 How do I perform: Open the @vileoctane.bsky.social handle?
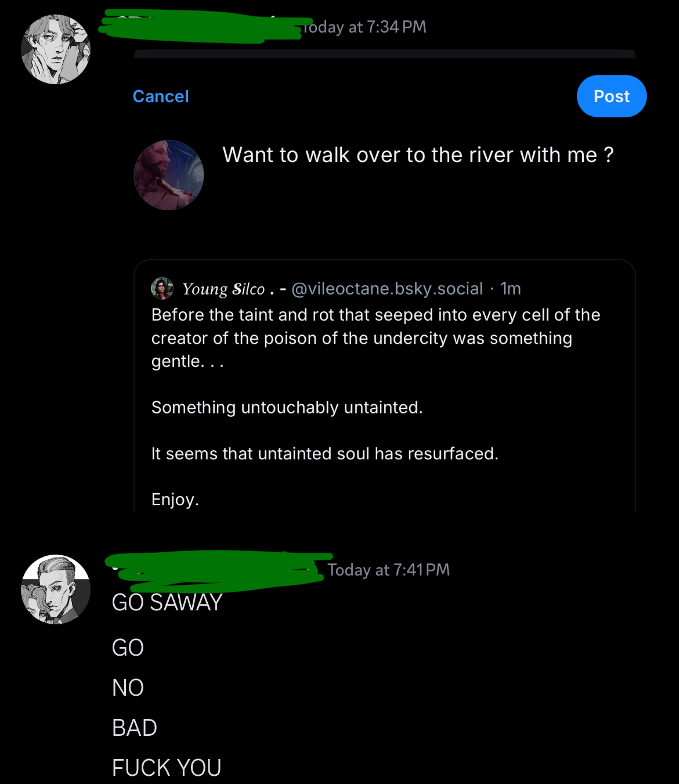point(387,289)
